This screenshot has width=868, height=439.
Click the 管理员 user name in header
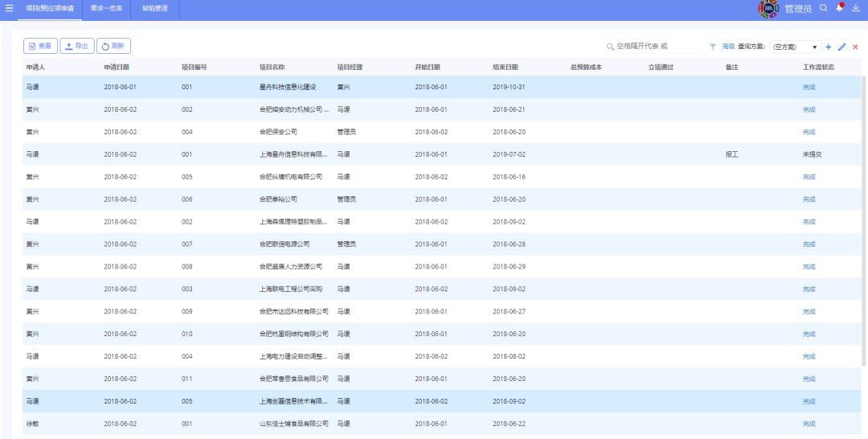coord(798,8)
